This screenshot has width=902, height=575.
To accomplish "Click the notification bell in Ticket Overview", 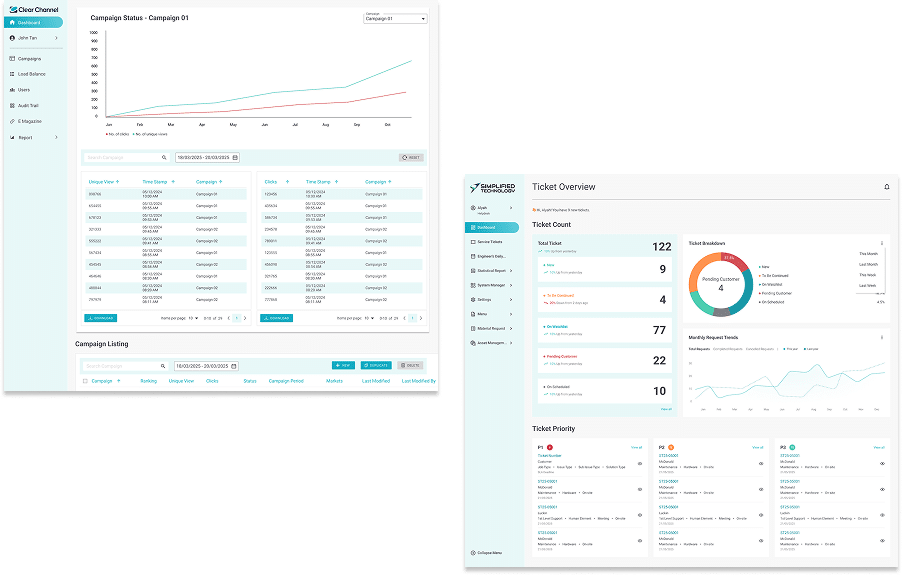I will click(x=887, y=187).
